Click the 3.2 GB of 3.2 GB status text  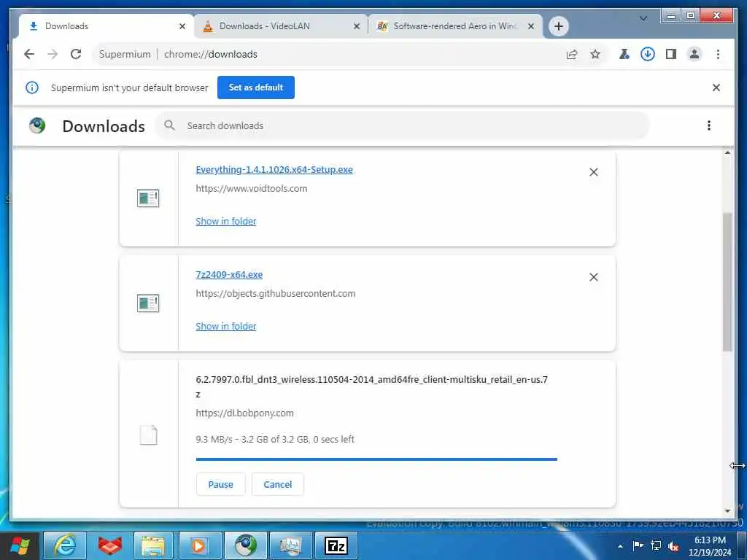pos(275,439)
